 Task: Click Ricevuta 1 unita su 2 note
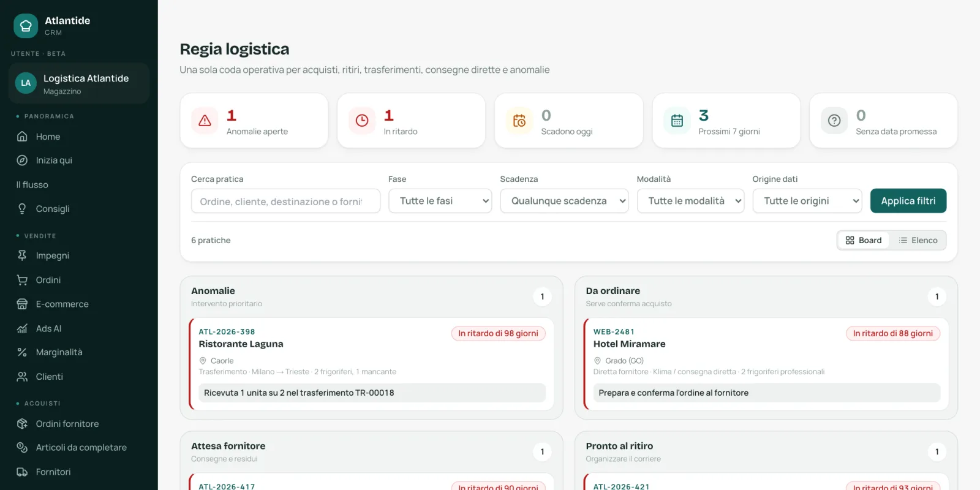(x=372, y=393)
